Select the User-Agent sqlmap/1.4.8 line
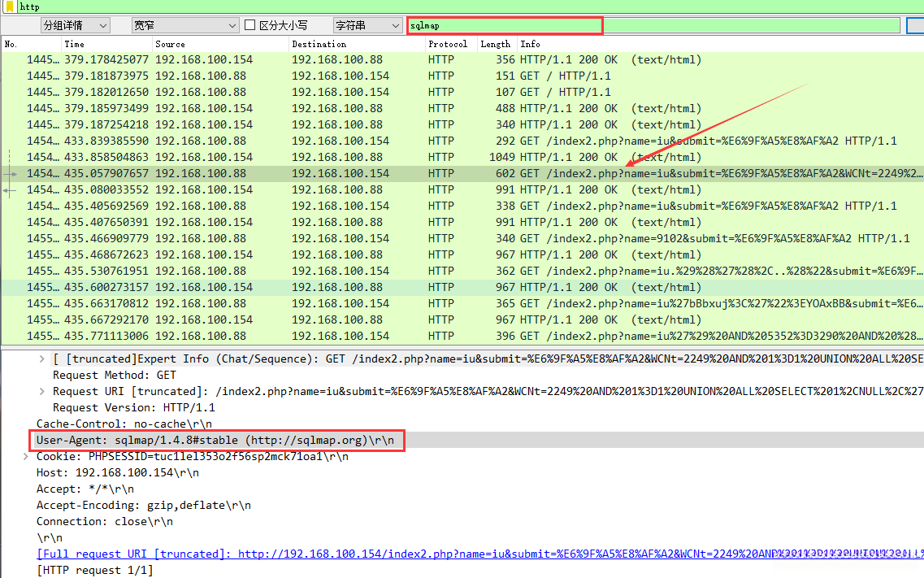The height and width of the screenshot is (578, 924). coord(215,440)
